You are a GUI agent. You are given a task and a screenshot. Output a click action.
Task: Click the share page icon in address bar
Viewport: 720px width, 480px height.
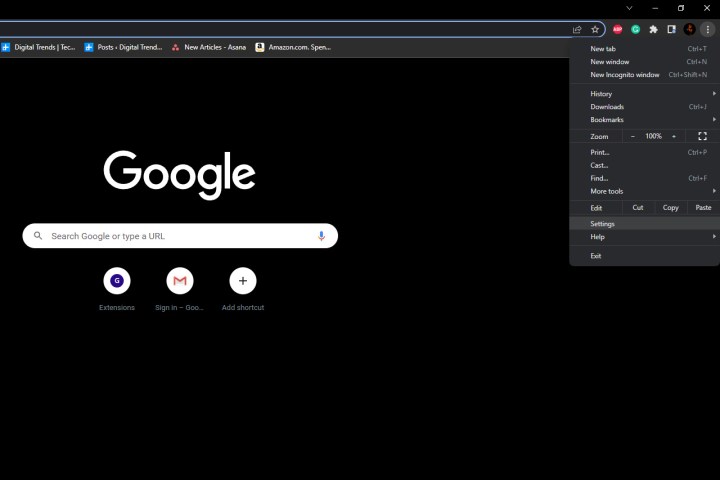[577, 29]
